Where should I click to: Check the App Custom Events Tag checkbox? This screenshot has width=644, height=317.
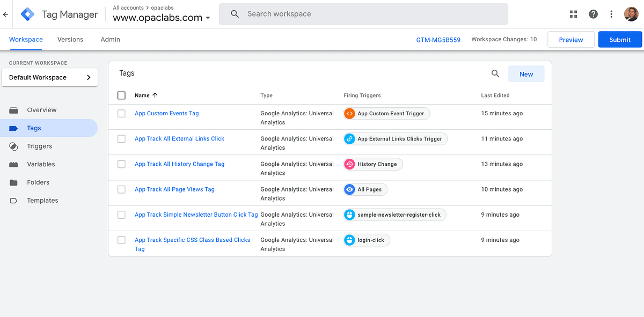pyautogui.click(x=121, y=113)
